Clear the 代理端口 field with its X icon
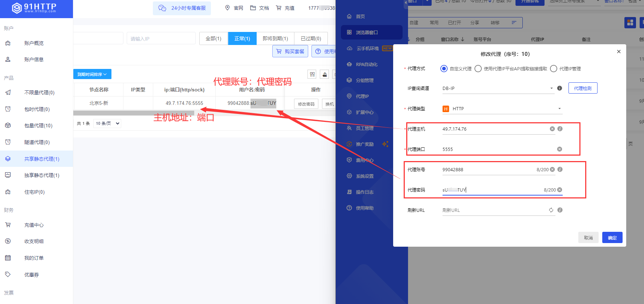 point(559,149)
